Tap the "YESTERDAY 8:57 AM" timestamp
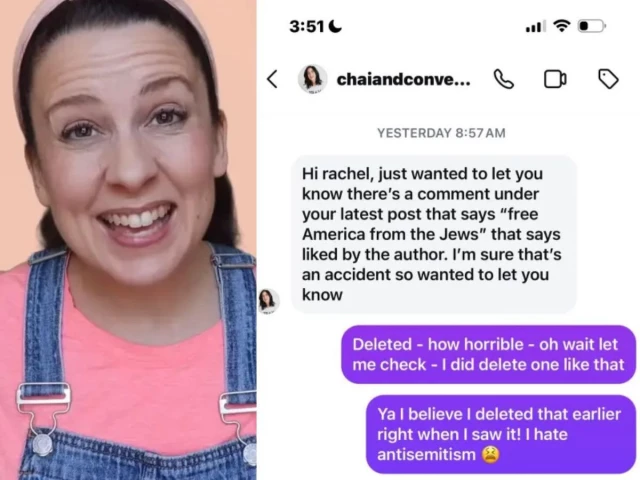Viewport: 640px width, 480px height. [x=441, y=133]
